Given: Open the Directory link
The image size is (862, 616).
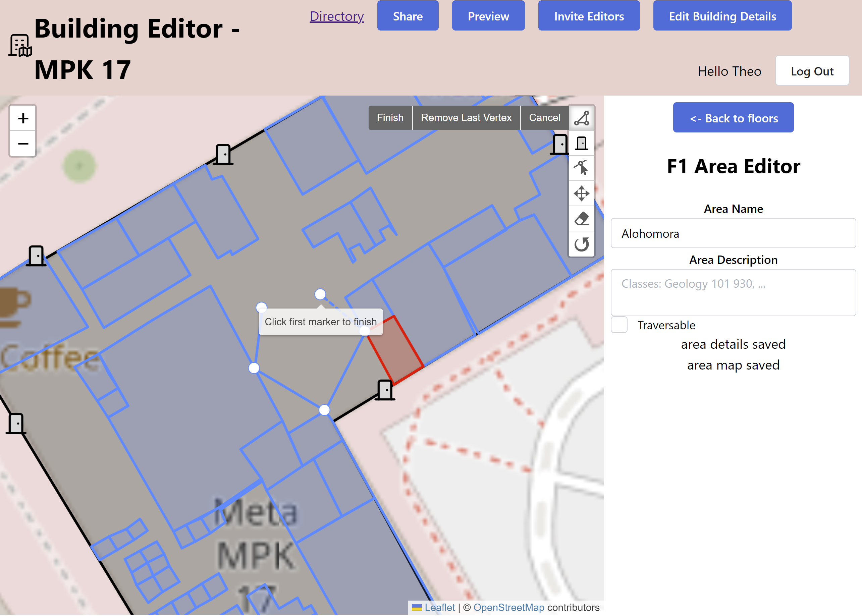Looking at the screenshot, I should [x=336, y=16].
